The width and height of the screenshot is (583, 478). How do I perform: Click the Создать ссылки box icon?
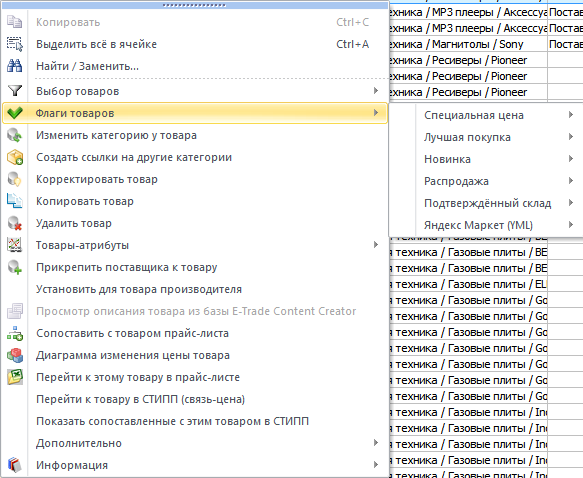[15, 157]
